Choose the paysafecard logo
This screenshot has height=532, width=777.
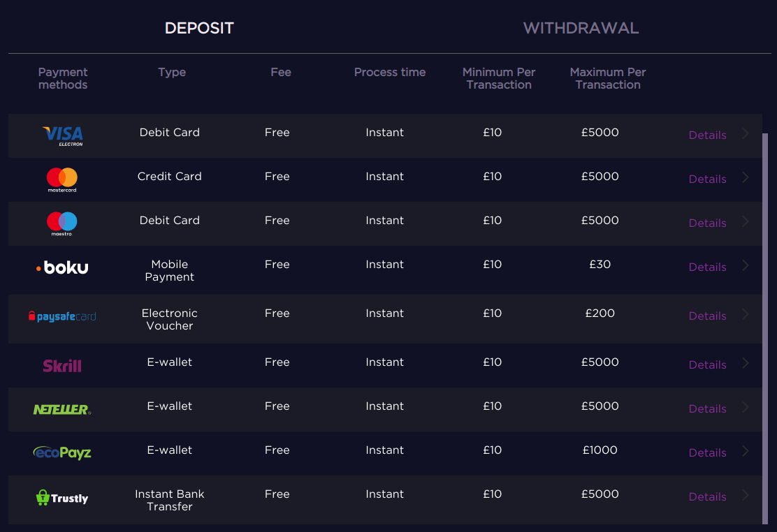(x=62, y=316)
